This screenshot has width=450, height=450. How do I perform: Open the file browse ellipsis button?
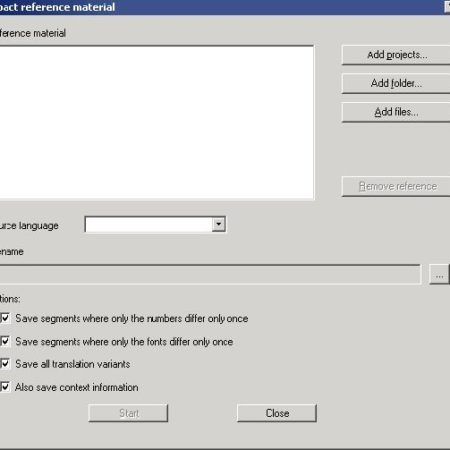[439, 275]
